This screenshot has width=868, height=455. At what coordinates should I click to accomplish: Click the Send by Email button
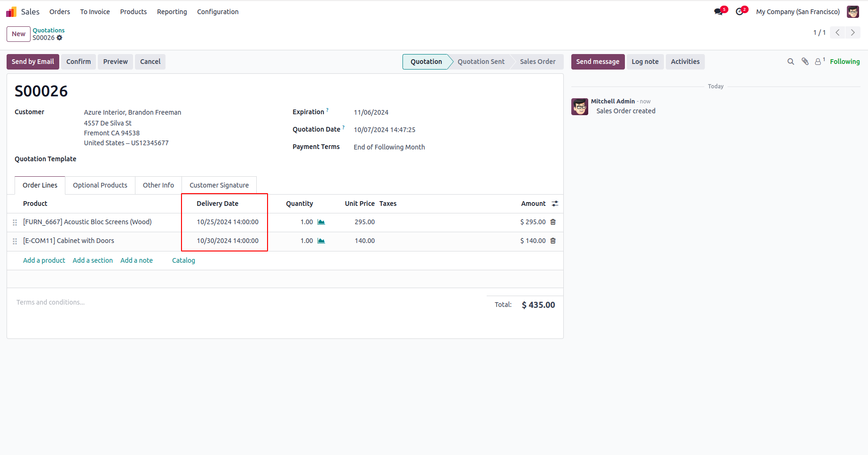tap(33, 62)
